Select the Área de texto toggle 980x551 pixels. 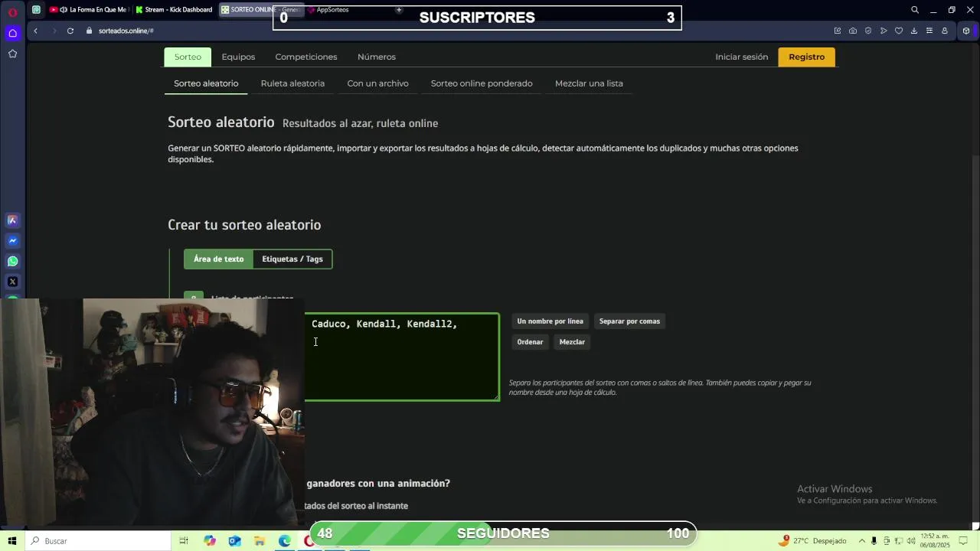(218, 259)
